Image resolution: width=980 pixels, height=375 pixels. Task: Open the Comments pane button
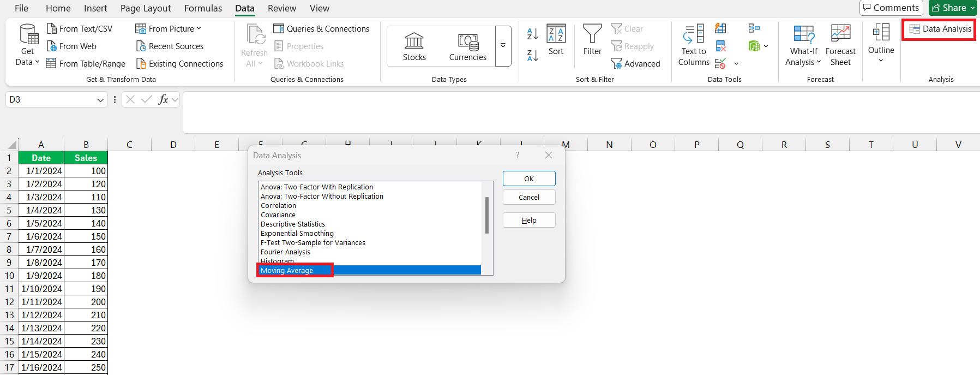pyautogui.click(x=891, y=8)
